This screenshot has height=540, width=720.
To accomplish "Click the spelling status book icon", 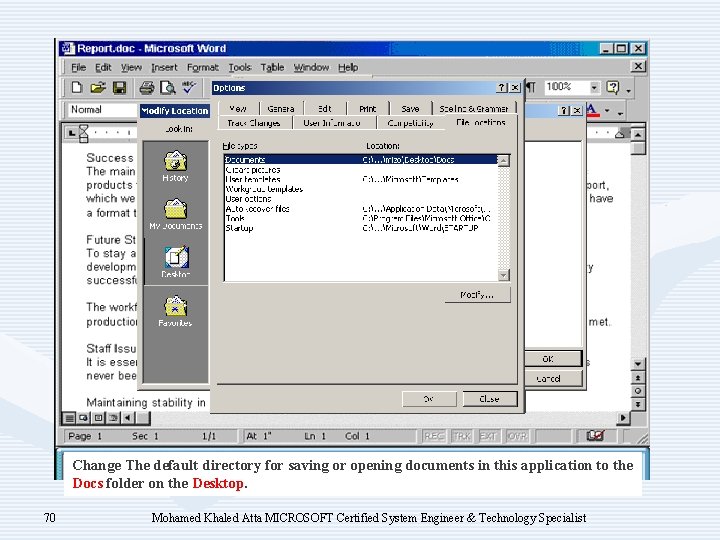I will tap(595, 435).
